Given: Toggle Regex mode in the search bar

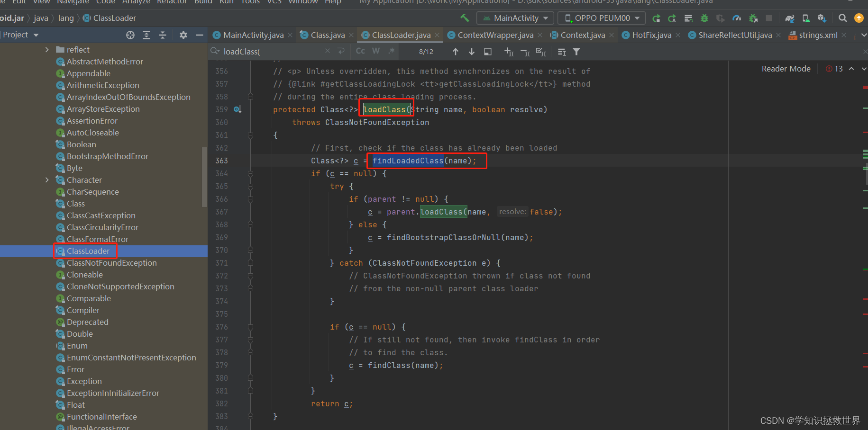Looking at the screenshot, I should pos(391,51).
